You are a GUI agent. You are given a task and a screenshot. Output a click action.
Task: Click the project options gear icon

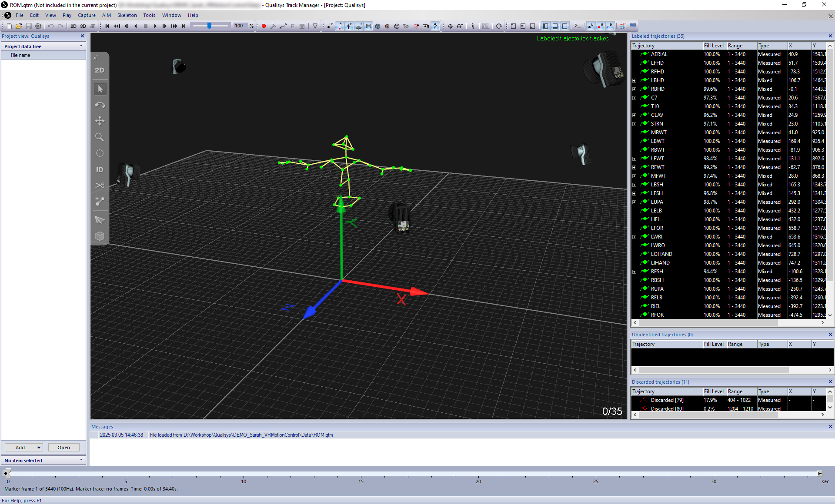coord(38,26)
